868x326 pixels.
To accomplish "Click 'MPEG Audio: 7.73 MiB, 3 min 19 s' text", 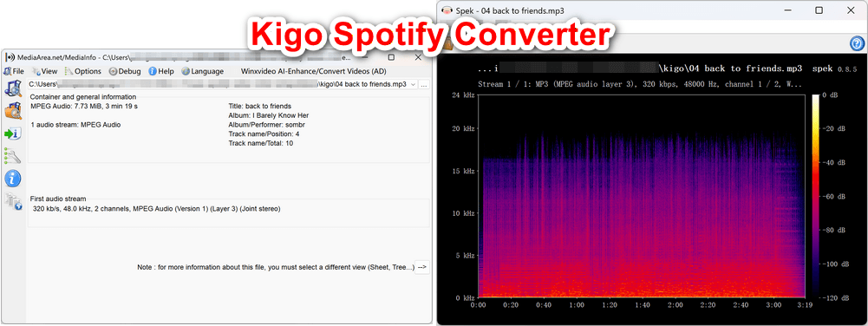I will coord(84,106).
